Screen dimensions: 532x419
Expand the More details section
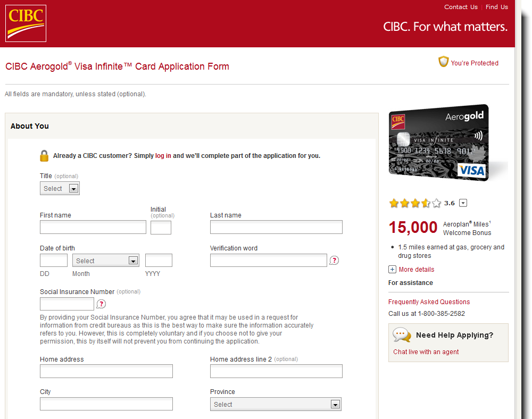pos(392,270)
